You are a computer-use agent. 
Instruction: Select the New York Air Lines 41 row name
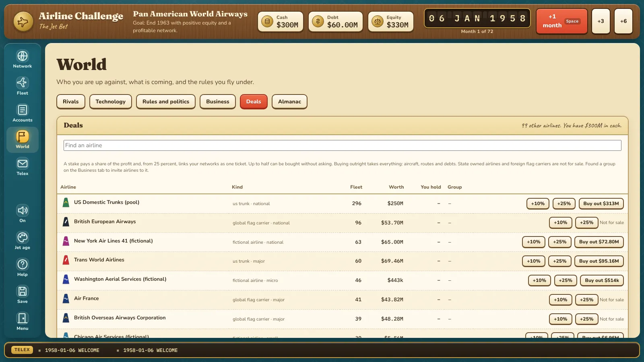pos(113,241)
